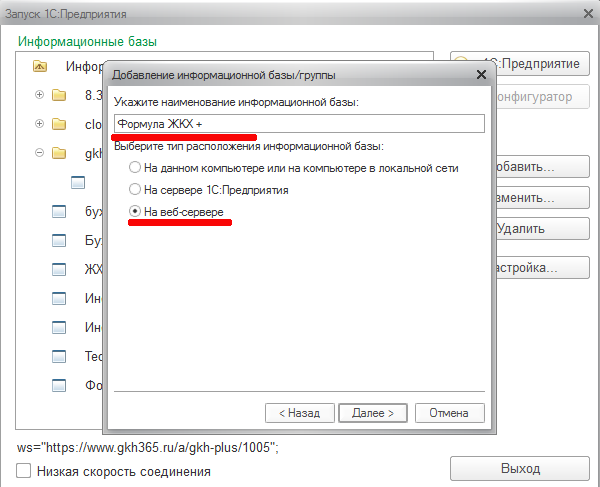The height and width of the screenshot is (487, 600).
Task: Select the gkh folder icon
Action: click(x=59, y=153)
